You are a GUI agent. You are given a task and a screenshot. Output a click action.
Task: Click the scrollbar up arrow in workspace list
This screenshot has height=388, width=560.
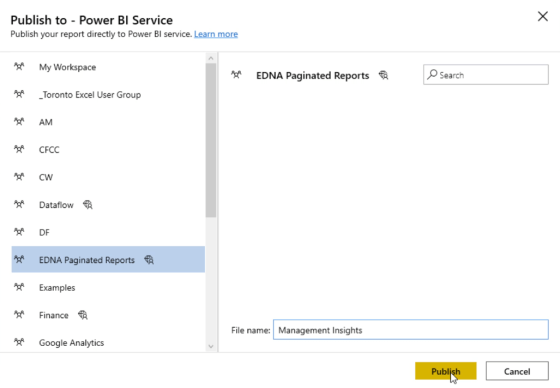click(x=211, y=58)
